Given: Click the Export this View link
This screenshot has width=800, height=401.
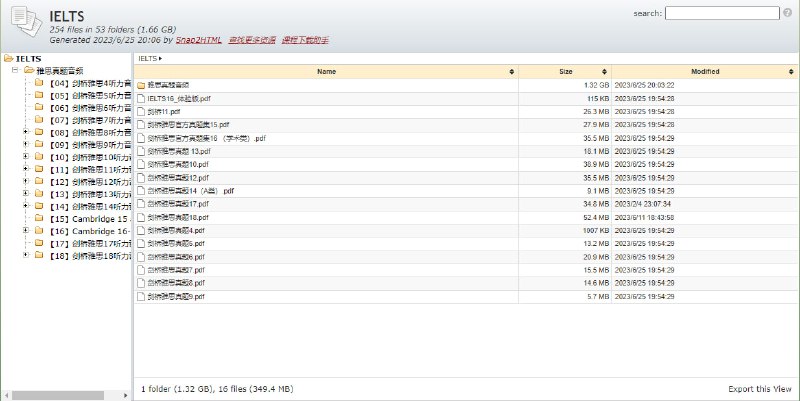Looking at the screenshot, I should pyautogui.click(x=760, y=388).
